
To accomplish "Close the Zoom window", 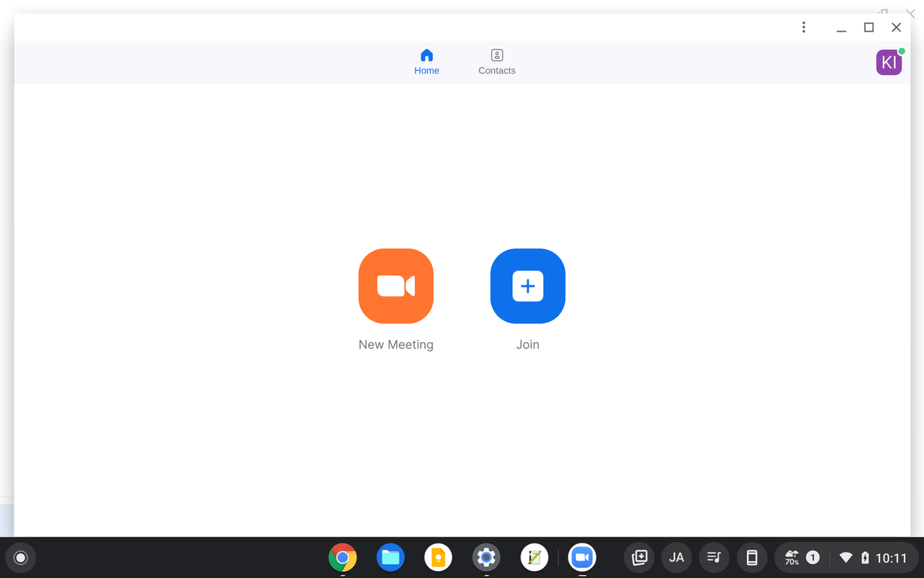I will click(896, 27).
